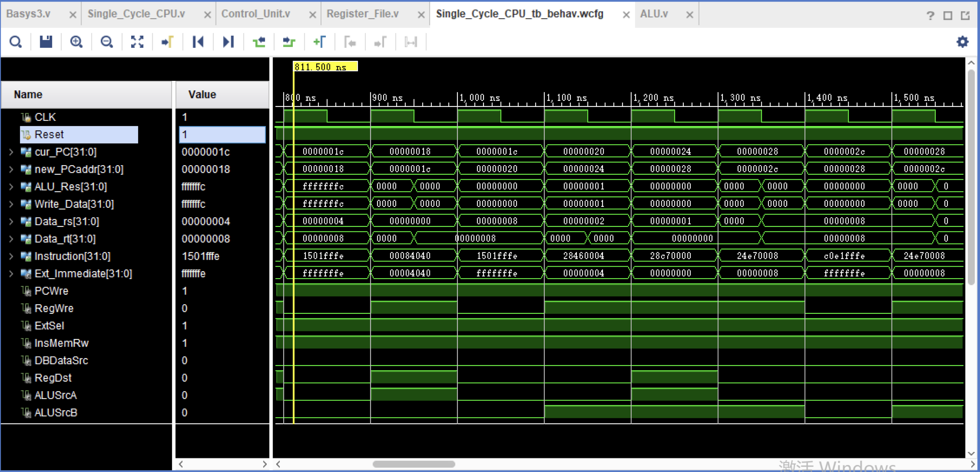
Task: Select the PCWre signal
Action: coord(51,291)
